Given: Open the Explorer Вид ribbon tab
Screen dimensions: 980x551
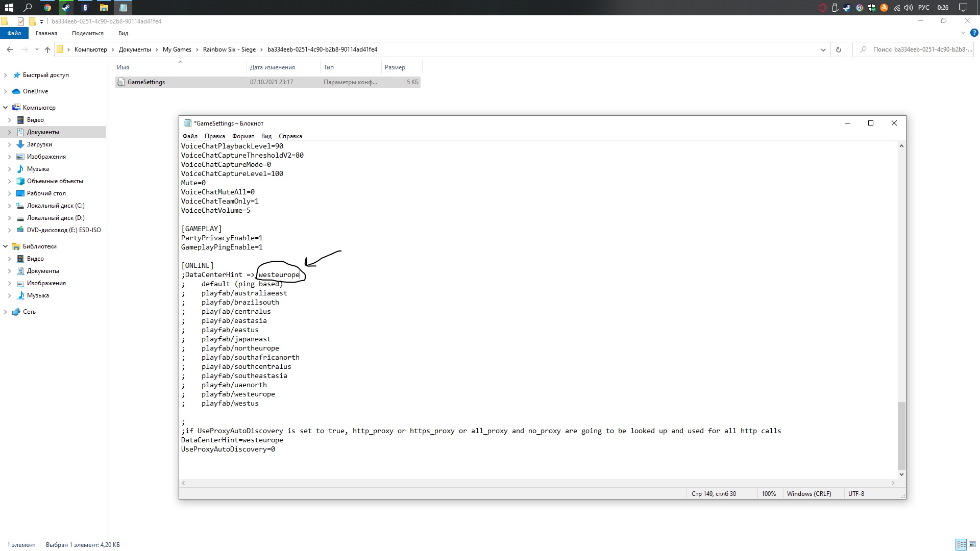Looking at the screenshot, I should pos(123,33).
